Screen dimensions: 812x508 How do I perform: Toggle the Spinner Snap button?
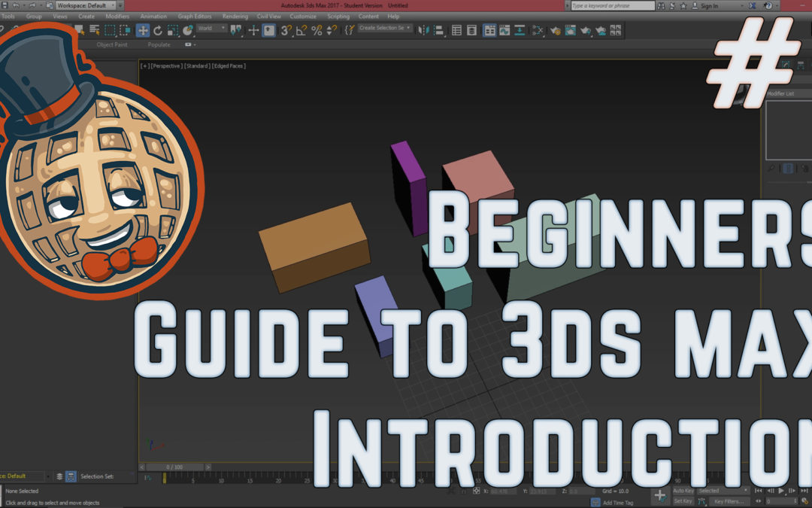pyautogui.click(x=331, y=30)
